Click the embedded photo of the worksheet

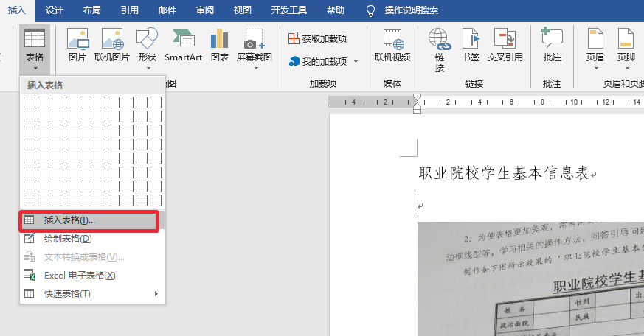[530, 279]
